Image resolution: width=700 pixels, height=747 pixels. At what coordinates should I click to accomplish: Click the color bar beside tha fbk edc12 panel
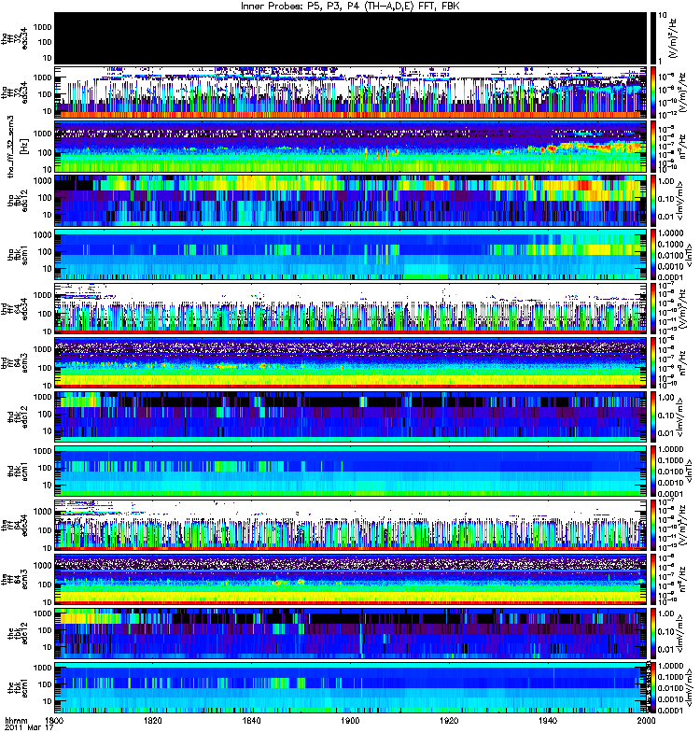pos(655,201)
